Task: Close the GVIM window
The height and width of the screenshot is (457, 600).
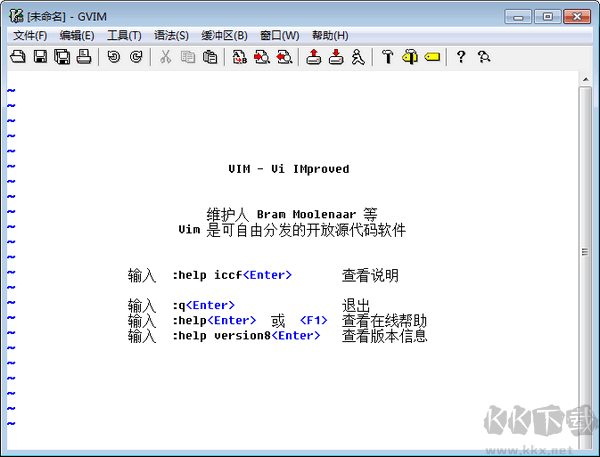Action: [577, 17]
